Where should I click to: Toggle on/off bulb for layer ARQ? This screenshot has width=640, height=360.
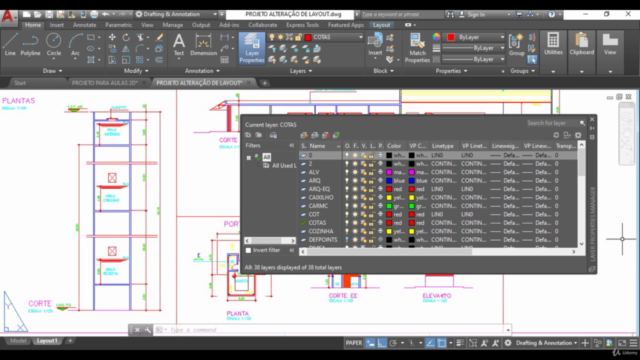coord(347,180)
